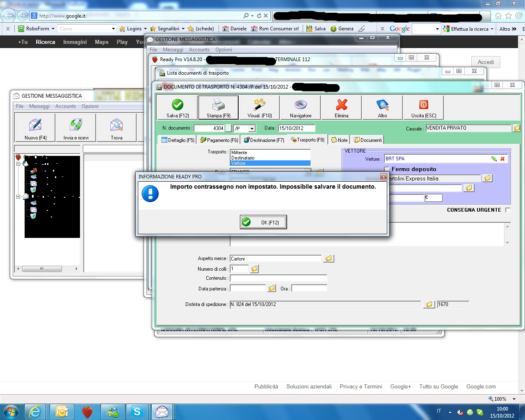Select Destinatario in the Trasporto list

pos(270,158)
